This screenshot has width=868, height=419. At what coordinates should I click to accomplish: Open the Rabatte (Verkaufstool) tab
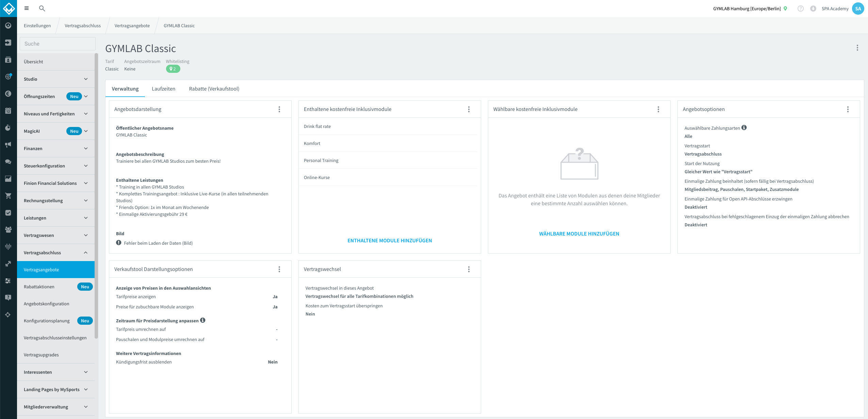(214, 89)
